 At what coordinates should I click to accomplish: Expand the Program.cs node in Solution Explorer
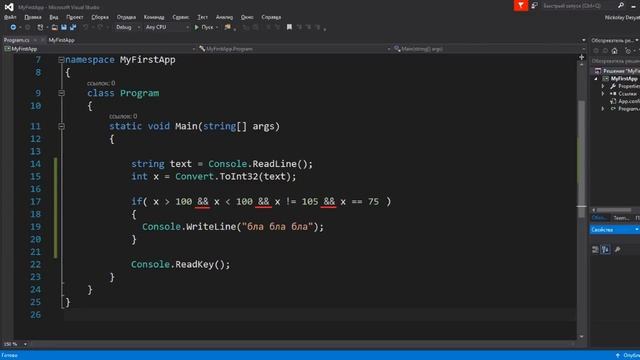(x=603, y=109)
